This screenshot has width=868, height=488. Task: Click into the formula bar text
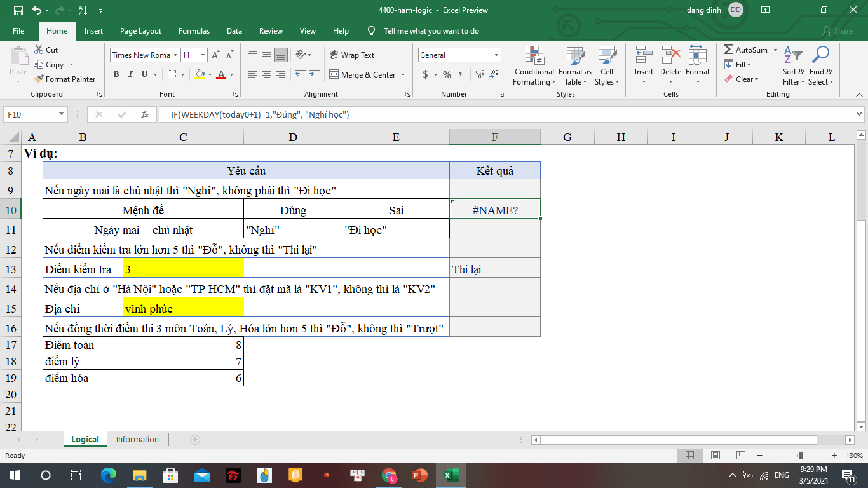506,114
